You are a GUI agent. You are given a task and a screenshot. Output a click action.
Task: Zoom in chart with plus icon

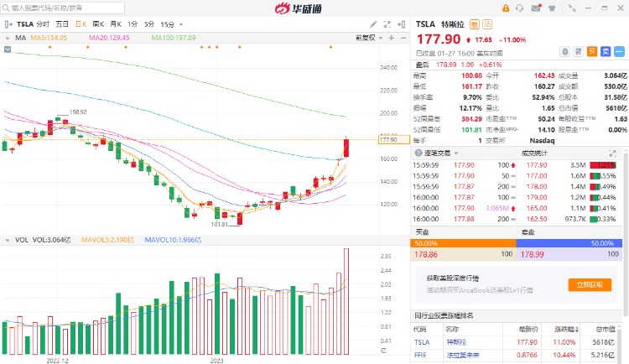pos(392,38)
